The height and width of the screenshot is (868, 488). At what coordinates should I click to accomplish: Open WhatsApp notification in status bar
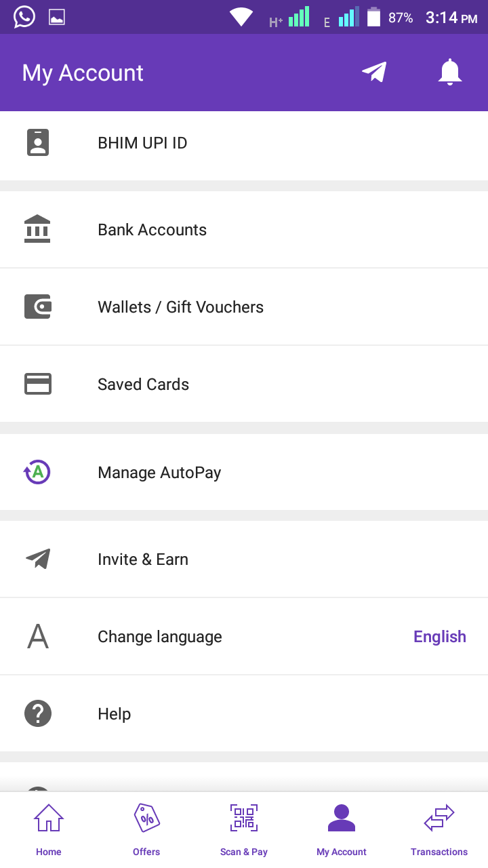[x=24, y=17]
